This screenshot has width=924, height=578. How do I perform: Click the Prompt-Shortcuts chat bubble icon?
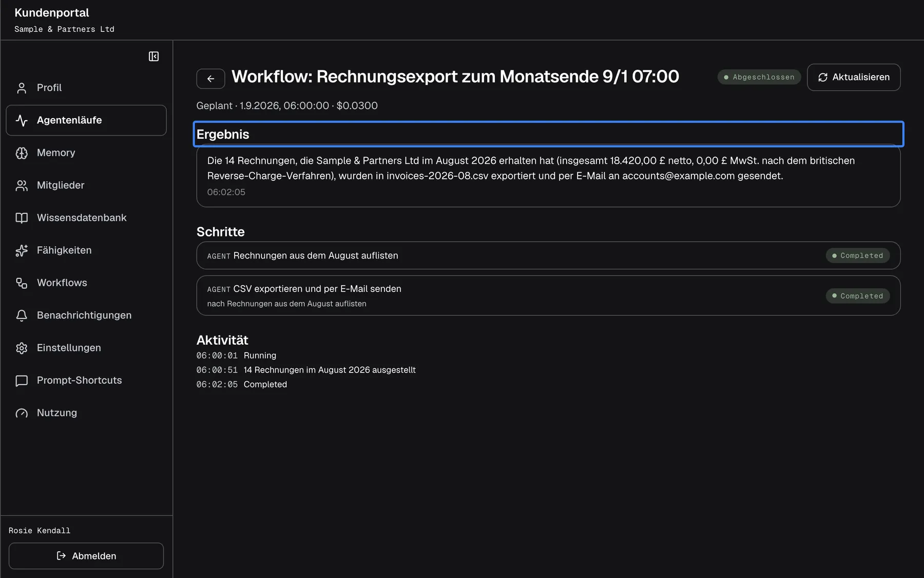pyautogui.click(x=22, y=380)
